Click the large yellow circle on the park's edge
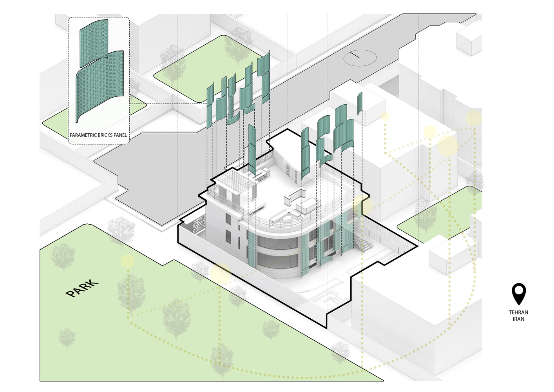This screenshot has height=392, width=554. (x=220, y=273)
